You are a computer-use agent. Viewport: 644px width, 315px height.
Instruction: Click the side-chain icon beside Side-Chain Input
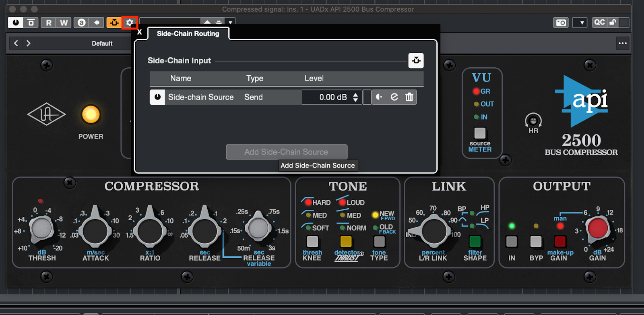pos(416,60)
